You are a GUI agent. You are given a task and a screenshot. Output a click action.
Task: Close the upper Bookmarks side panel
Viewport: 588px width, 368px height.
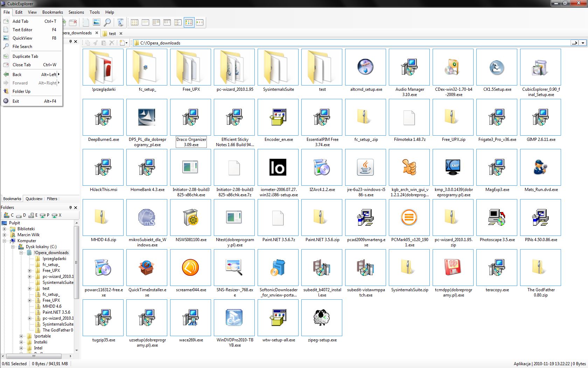tap(76, 41)
